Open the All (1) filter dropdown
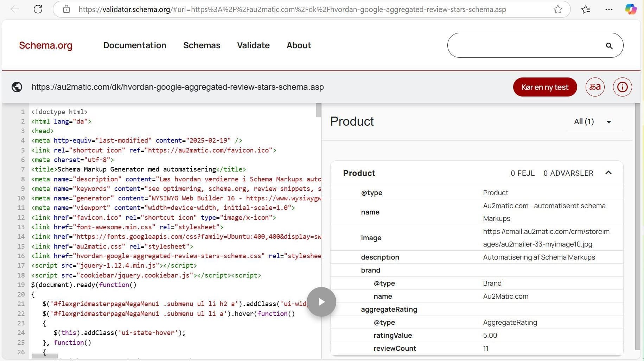Viewport: 644px width, 361px height. point(594,122)
